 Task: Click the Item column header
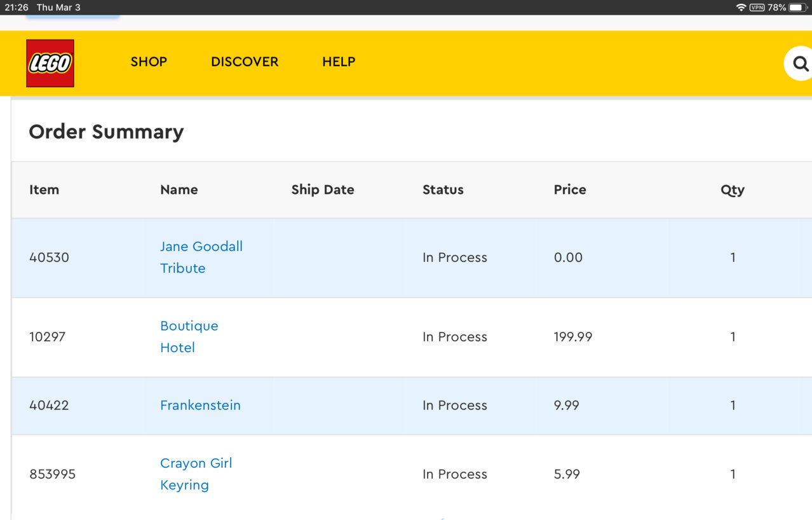(x=44, y=189)
